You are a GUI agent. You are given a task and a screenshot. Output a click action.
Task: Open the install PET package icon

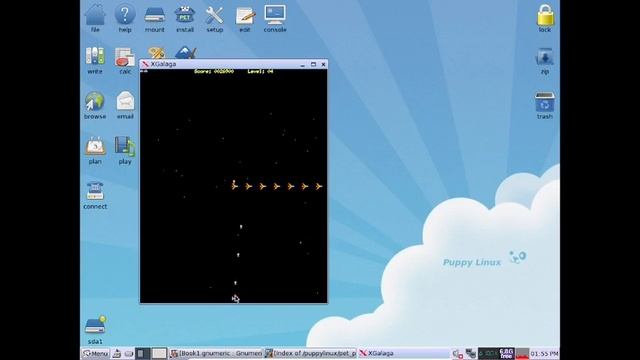tap(184, 16)
